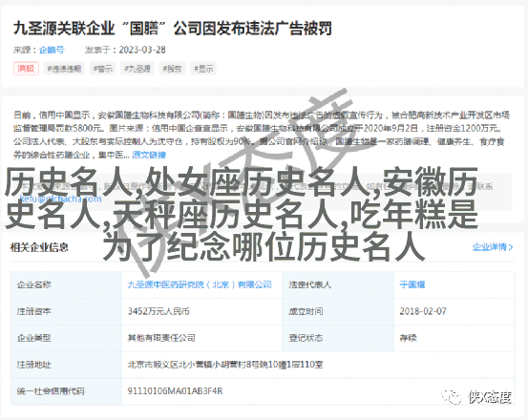This screenshot has width=528, height=420.
Task: Select the 相关企业信息 section heading
Action: click(39, 247)
